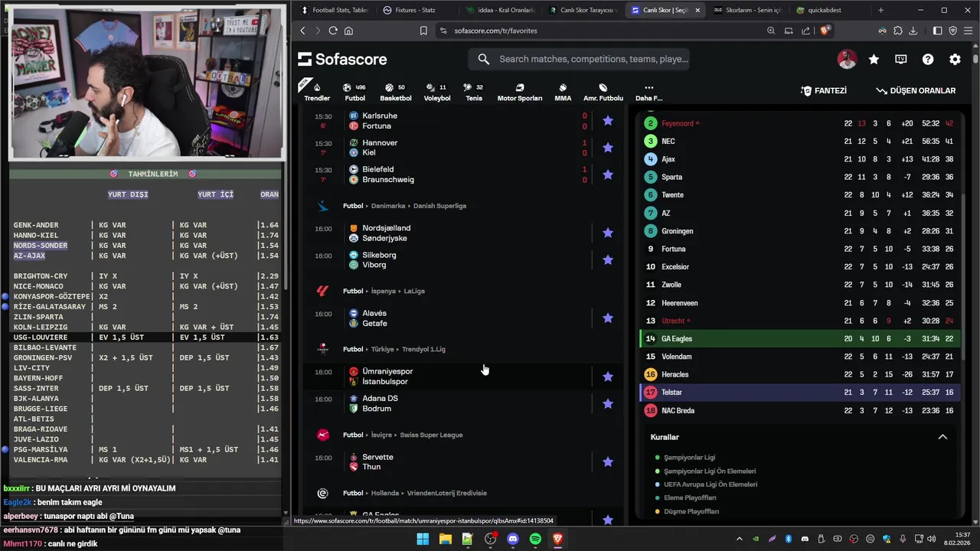Click the browser reload button
The width and height of the screenshot is (980, 551).
click(x=333, y=31)
